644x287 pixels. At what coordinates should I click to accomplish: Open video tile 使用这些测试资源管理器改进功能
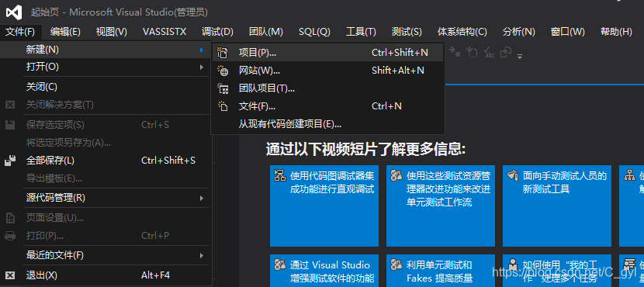point(441,206)
